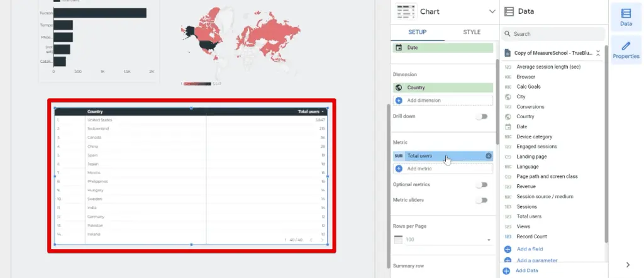Screen dimensions: 644x278
Task: Click the Add a parameter link
Action: pyautogui.click(x=537, y=260)
